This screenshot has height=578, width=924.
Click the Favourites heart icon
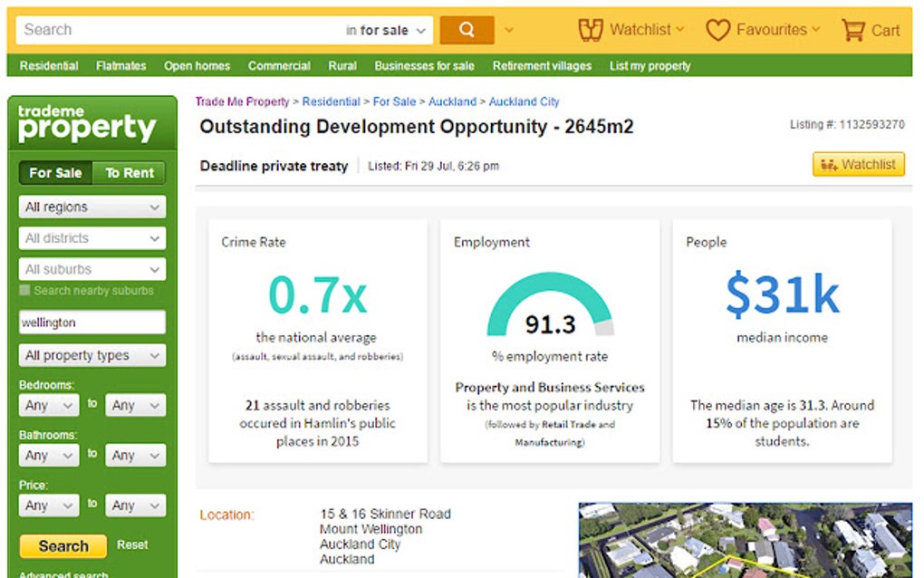coord(720,29)
